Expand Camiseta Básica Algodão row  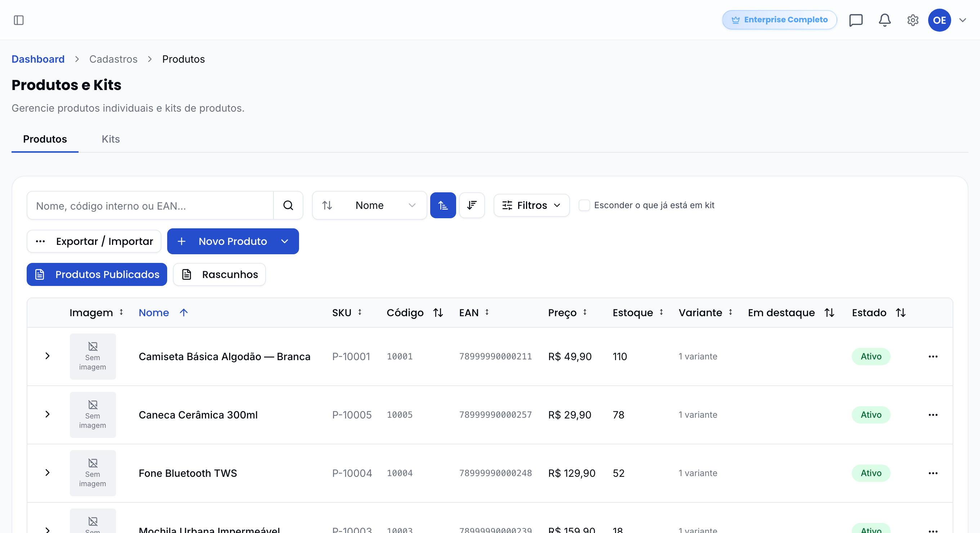(48, 356)
